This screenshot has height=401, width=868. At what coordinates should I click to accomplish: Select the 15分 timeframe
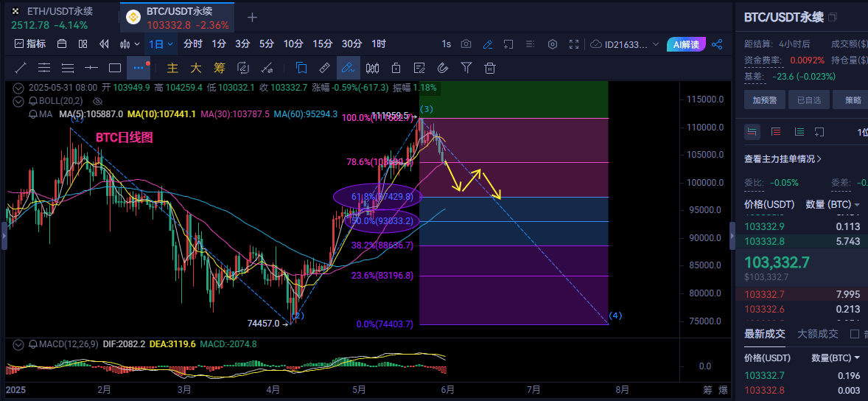(322, 44)
